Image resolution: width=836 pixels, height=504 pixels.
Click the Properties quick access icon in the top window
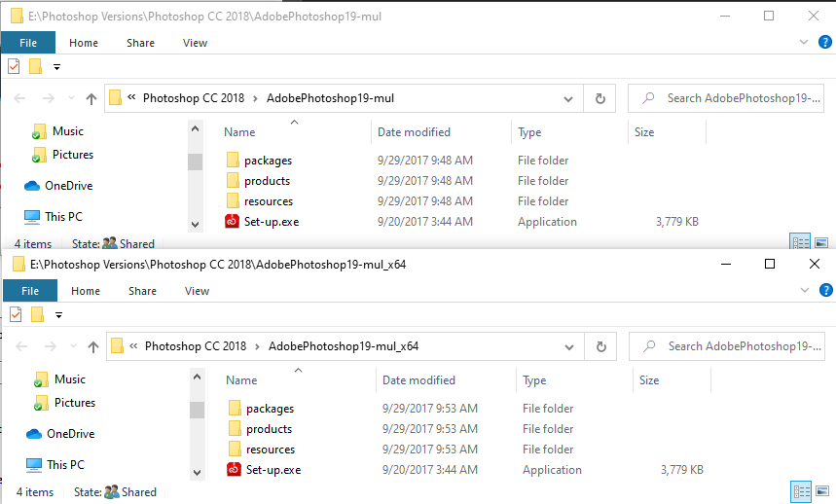(x=14, y=66)
